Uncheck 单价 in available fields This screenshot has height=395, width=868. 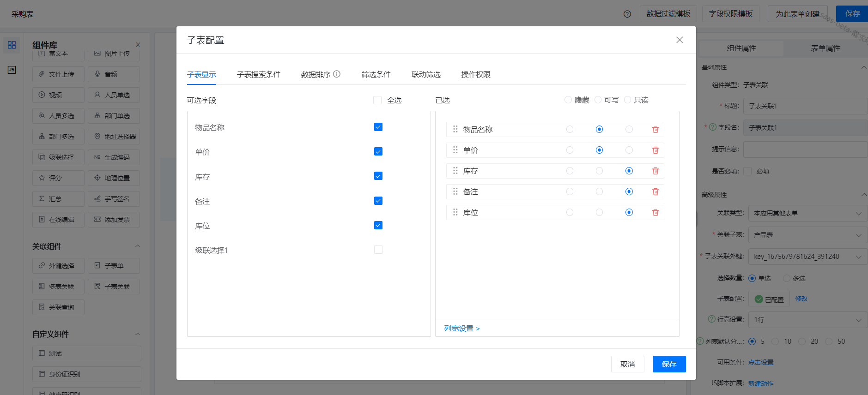378,151
